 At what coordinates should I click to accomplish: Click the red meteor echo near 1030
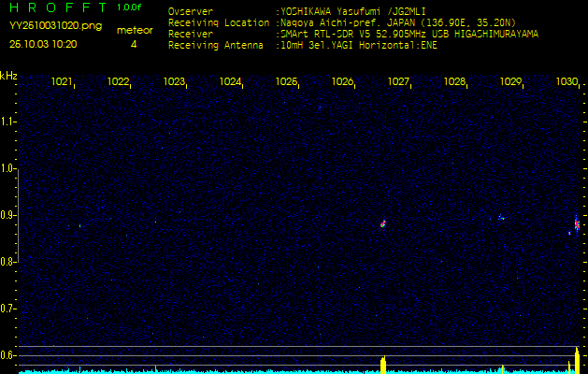577,224
